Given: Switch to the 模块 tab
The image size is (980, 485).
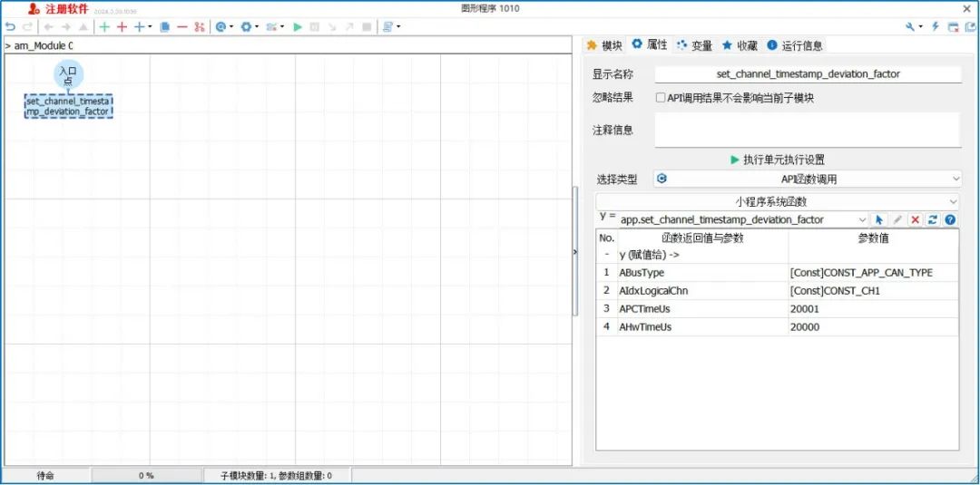Looking at the screenshot, I should (604, 45).
